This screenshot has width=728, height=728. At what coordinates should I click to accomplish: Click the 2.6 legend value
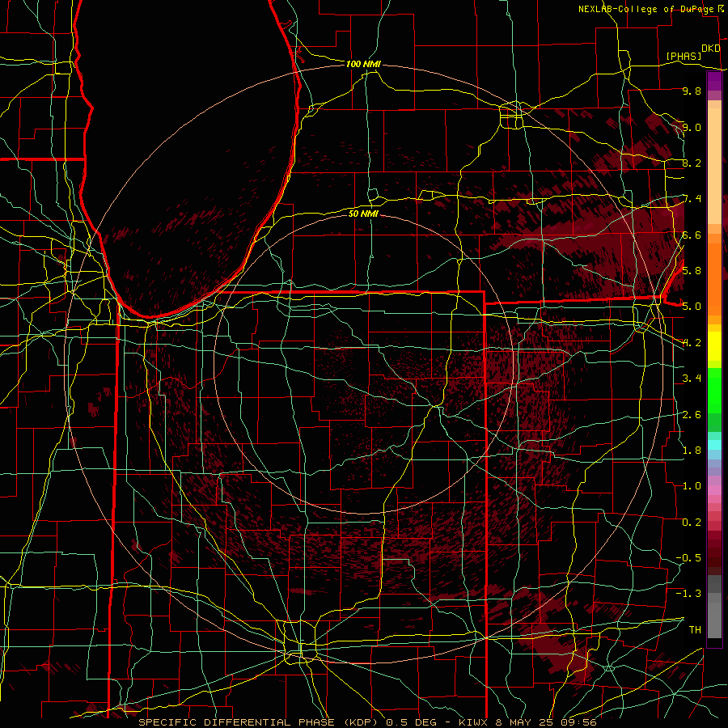pos(692,415)
